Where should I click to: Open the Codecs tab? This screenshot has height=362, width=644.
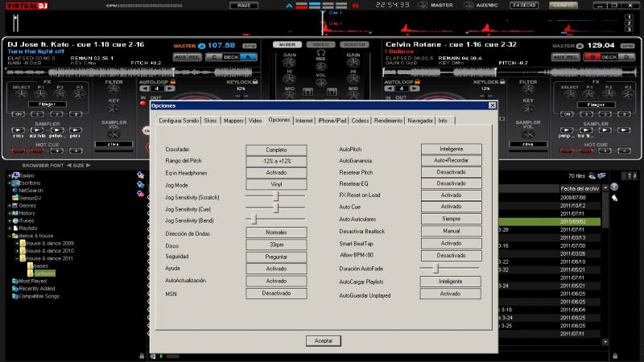360,121
